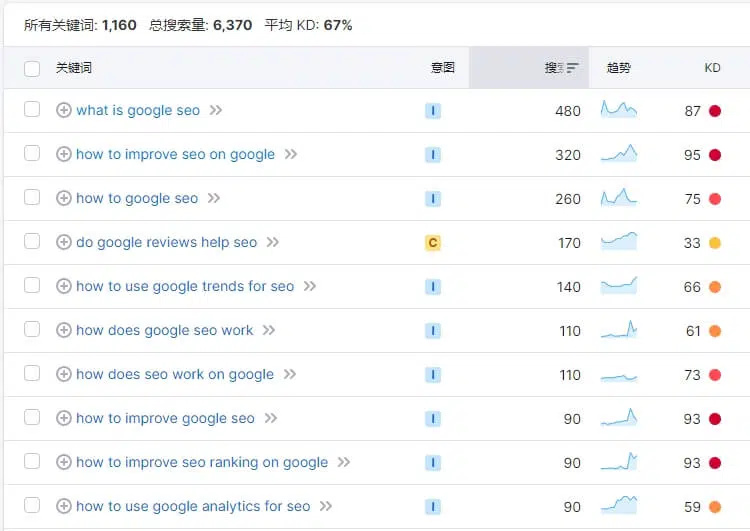
Task: Check 'how to improve seo ranking on google' row
Action: 32,461
